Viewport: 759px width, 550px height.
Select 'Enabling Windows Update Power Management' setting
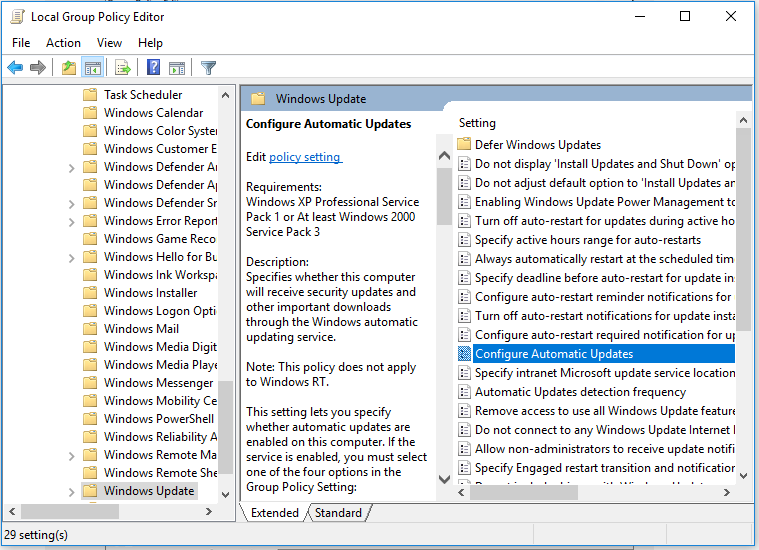coord(605,201)
